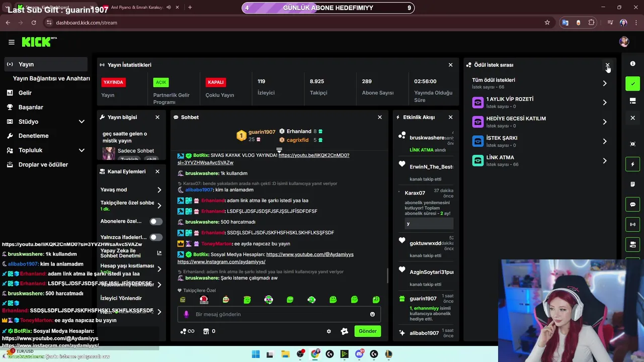Toggle the Abonelere özel switch
The image size is (644, 362).
tap(156, 221)
